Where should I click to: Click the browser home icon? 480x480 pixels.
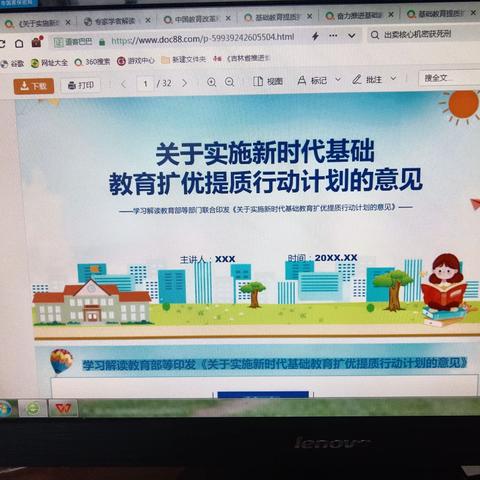tap(19, 44)
